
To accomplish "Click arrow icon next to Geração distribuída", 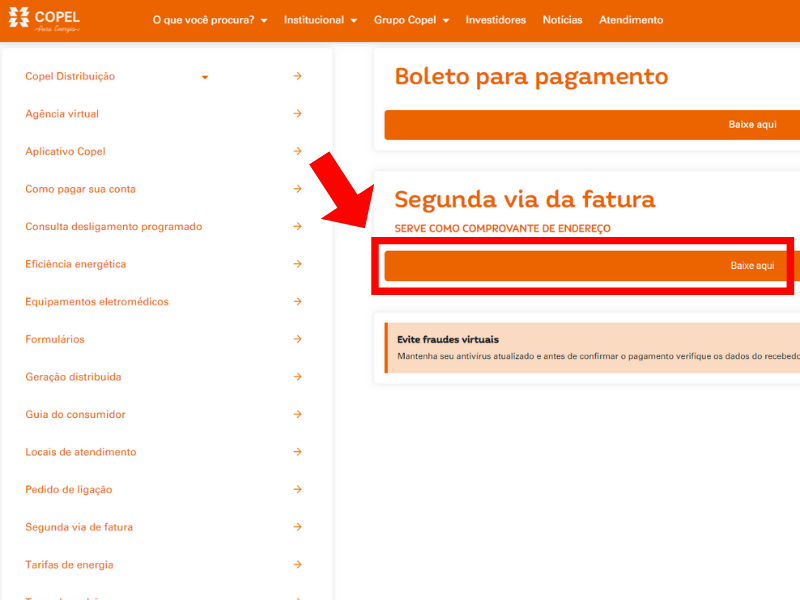I will [x=298, y=377].
